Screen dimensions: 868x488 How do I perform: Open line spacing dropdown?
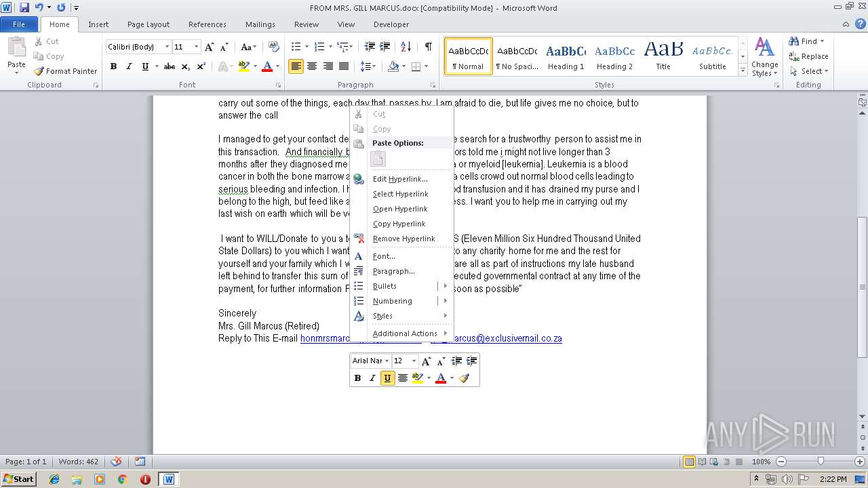368,66
